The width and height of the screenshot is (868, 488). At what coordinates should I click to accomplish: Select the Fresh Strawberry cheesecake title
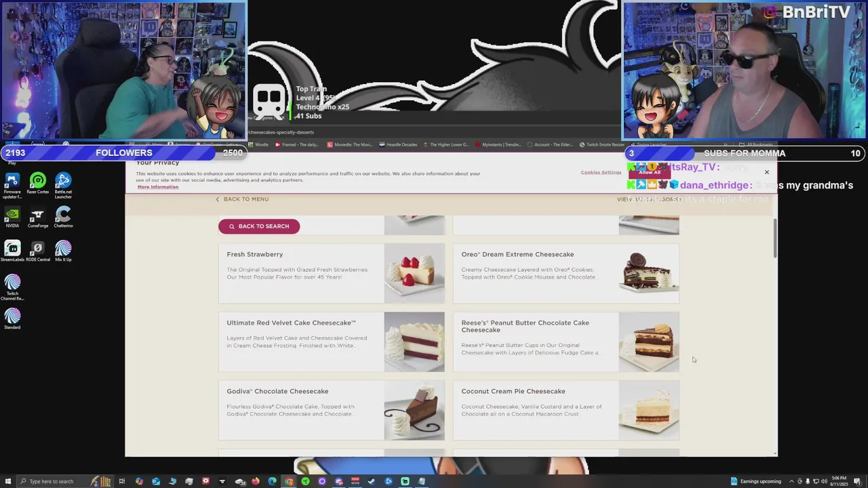tap(255, 254)
